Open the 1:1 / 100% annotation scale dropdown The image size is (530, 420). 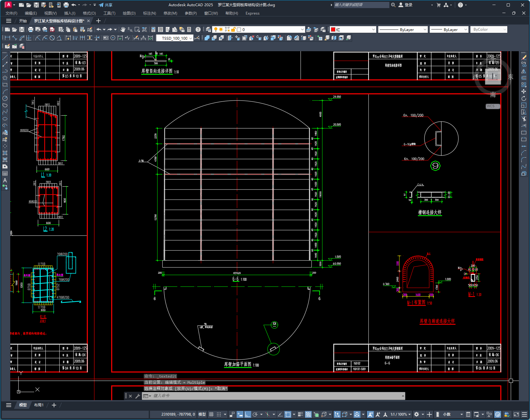pyautogui.click(x=401, y=414)
